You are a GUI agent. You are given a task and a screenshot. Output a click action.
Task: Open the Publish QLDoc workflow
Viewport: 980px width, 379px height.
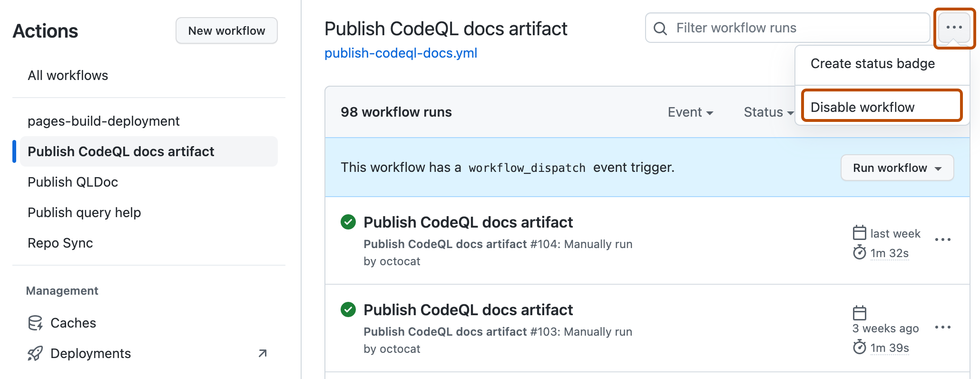(73, 182)
